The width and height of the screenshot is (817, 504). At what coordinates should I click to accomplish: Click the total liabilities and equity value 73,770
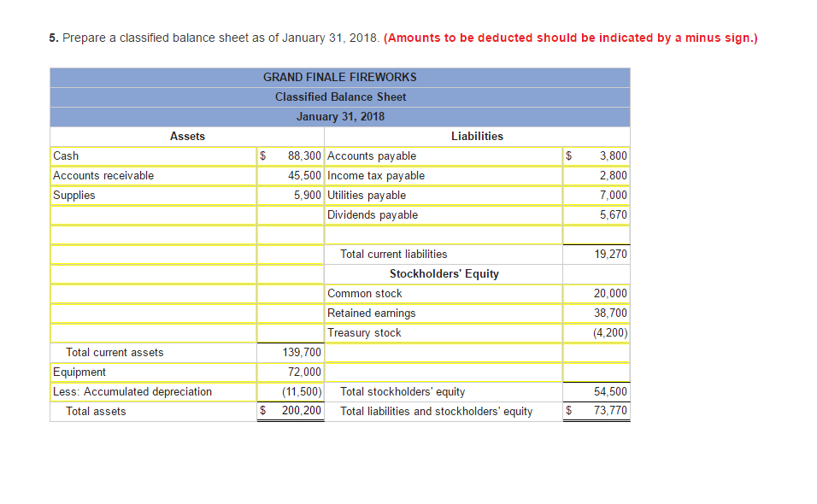[611, 411]
